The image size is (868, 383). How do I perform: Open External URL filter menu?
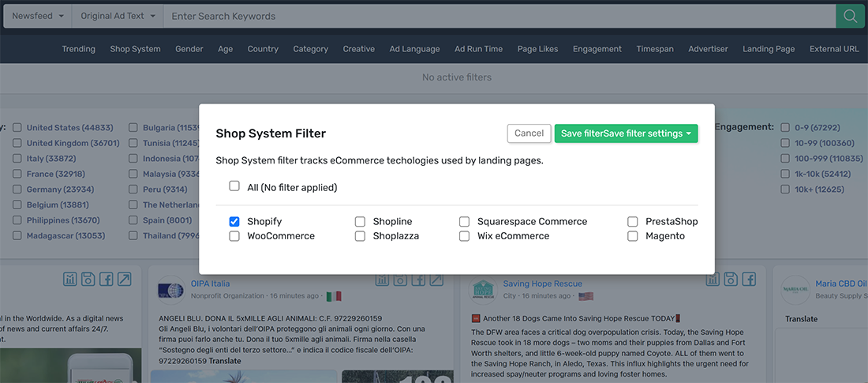click(834, 49)
